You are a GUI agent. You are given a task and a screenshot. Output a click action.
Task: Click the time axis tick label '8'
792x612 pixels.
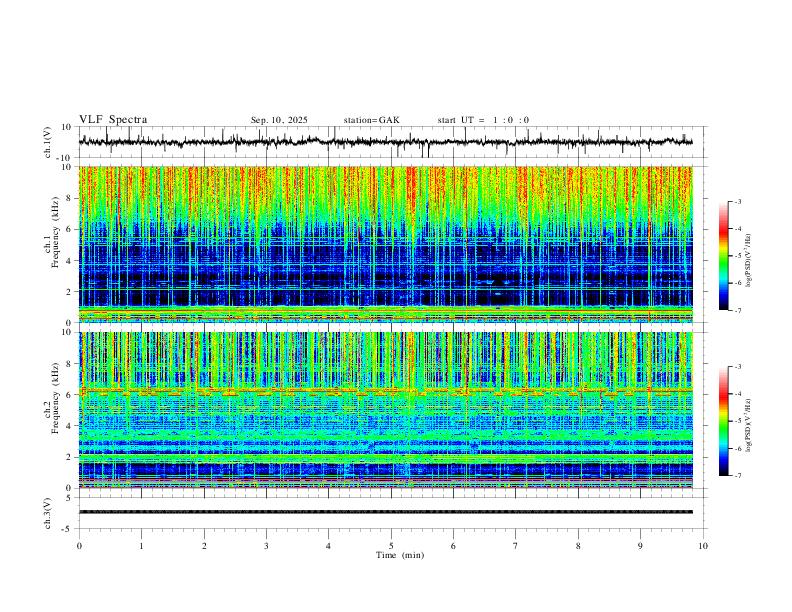point(578,546)
